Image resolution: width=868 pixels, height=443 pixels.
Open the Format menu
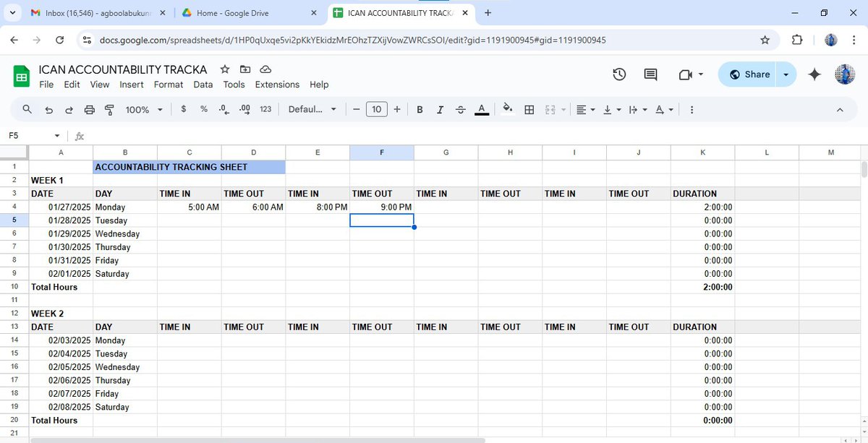pyautogui.click(x=168, y=85)
